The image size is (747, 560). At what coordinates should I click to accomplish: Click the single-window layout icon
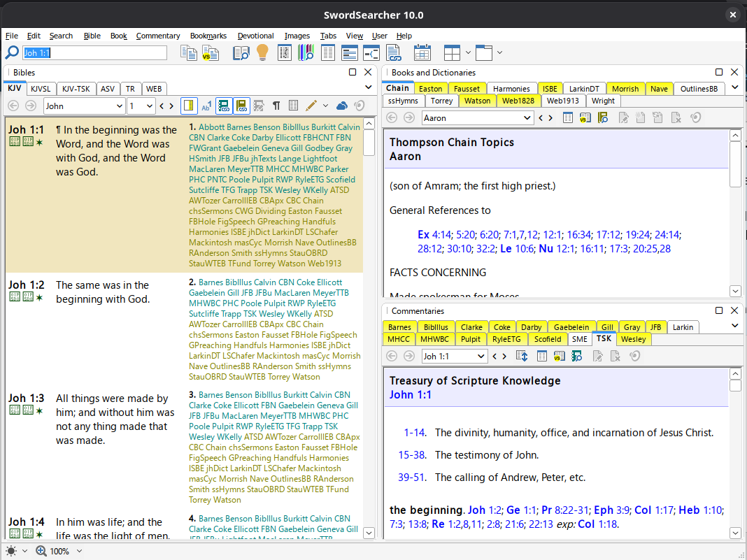(x=483, y=52)
